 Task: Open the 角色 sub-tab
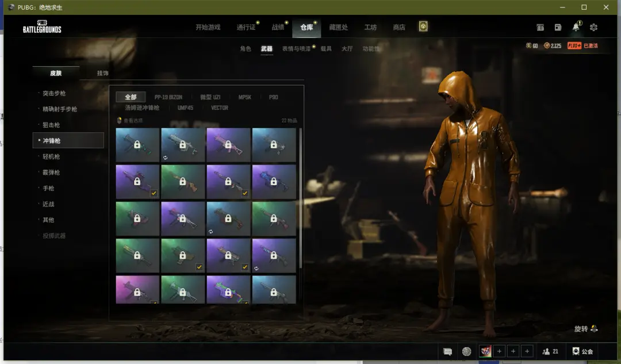click(x=246, y=49)
